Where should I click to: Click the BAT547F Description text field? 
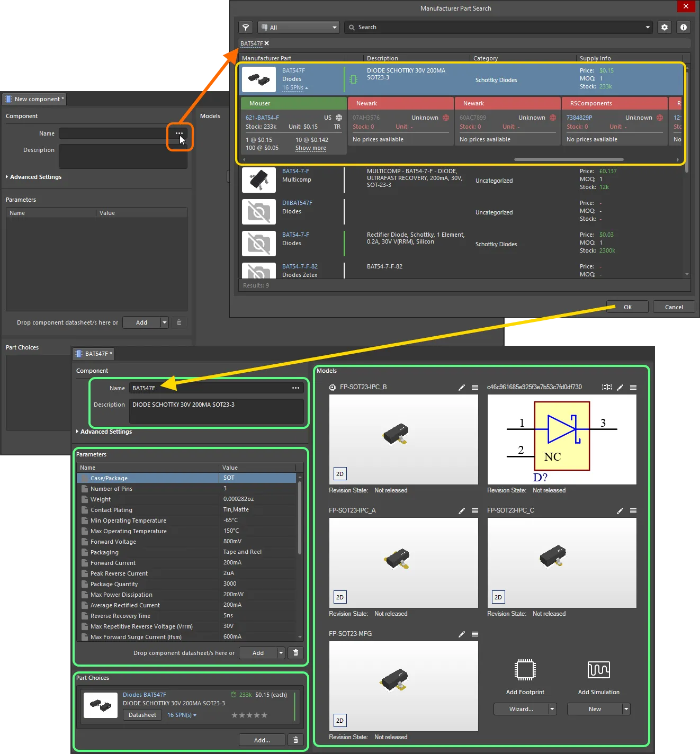[216, 411]
